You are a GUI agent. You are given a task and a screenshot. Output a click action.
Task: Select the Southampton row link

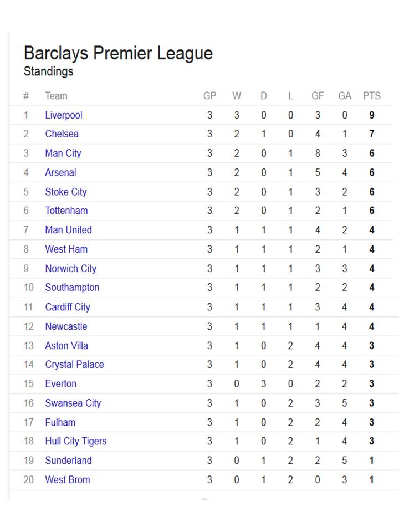(x=73, y=288)
